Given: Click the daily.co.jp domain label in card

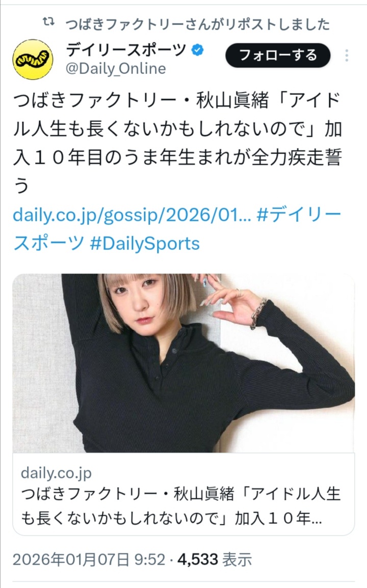Looking at the screenshot, I should coord(56,473).
